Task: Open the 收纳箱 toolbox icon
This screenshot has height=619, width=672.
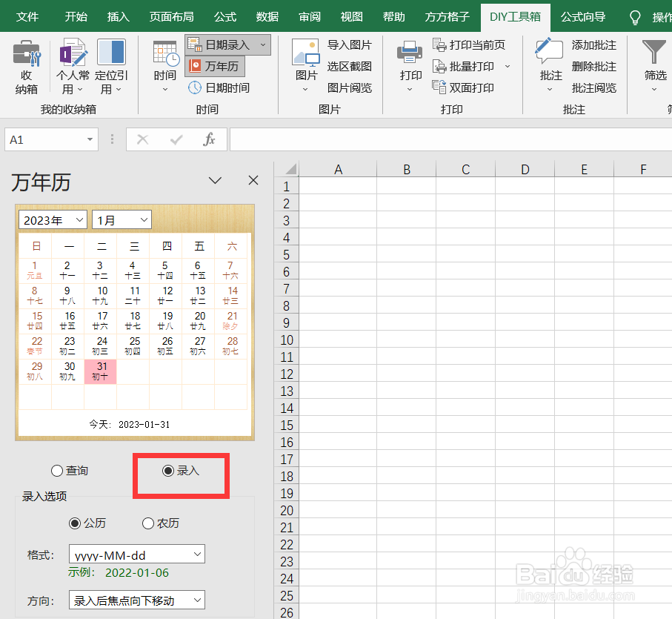Action: 27,53
